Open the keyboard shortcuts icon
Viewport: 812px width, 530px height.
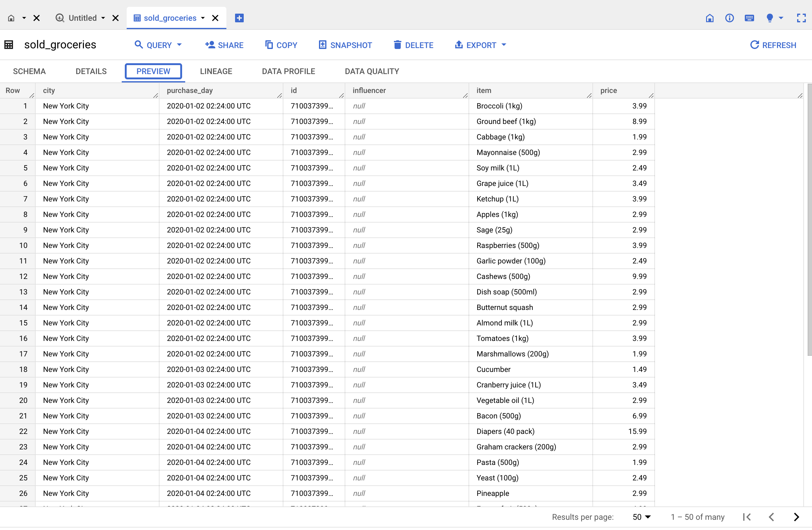click(749, 18)
